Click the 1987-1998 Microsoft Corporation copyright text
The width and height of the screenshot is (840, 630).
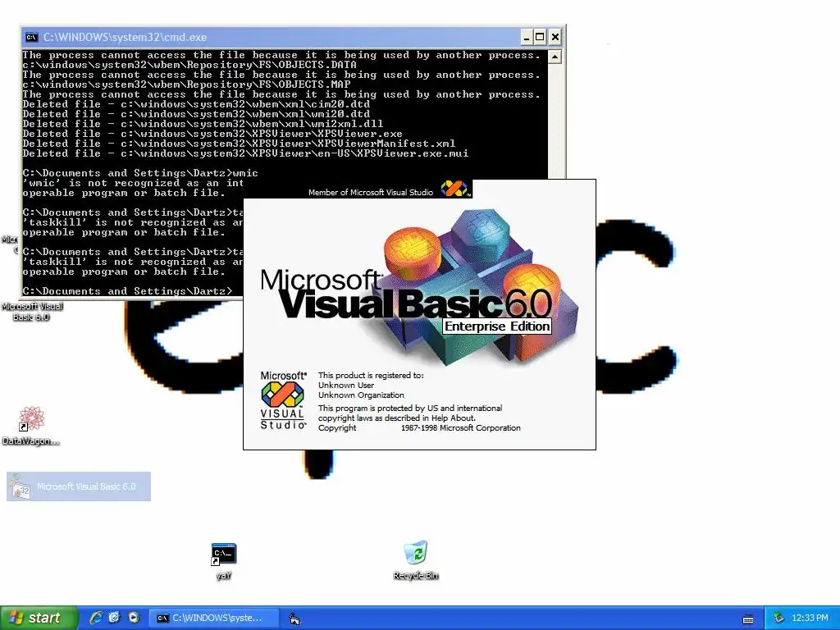[x=461, y=427]
